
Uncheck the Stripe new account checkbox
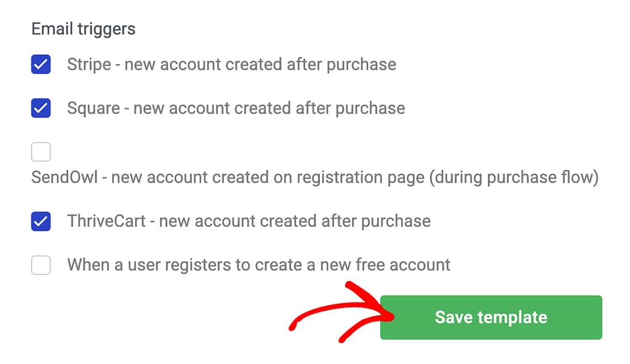coord(41,64)
